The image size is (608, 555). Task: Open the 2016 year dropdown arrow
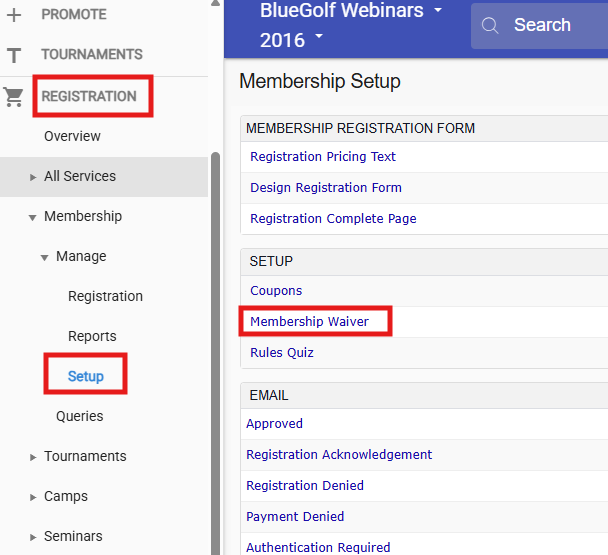point(319,36)
